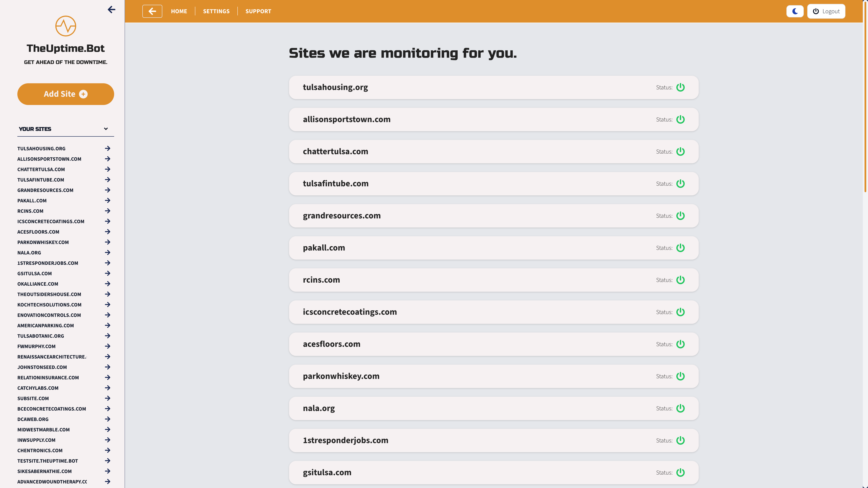
Task: Click the Logout button
Action: [826, 11]
